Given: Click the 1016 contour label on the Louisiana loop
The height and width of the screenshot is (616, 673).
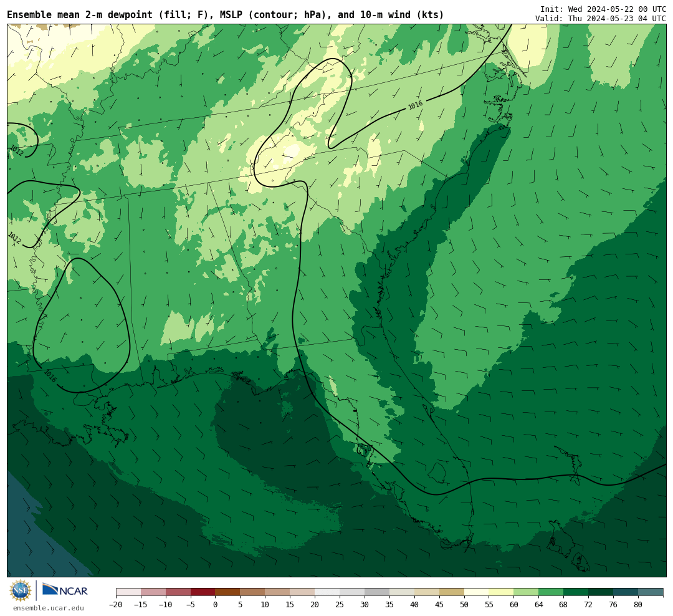Looking at the screenshot, I should pos(50,377).
